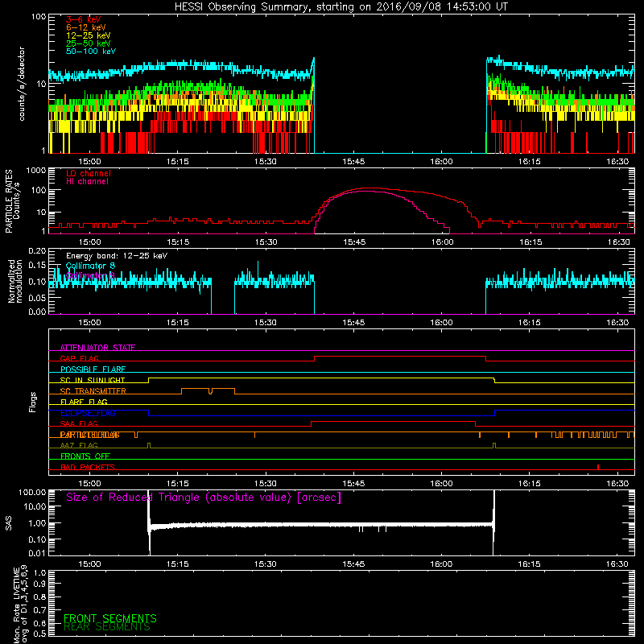Image resolution: width=644 pixels, height=644 pixels.
Task: Click the Normalized modulation axis label
Action: 15,281
